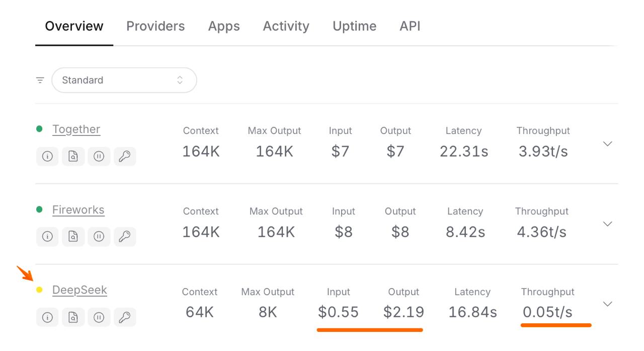Click Together's latency value 22.31s
The width and height of the screenshot is (644, 351).
[x=464, y=151]
